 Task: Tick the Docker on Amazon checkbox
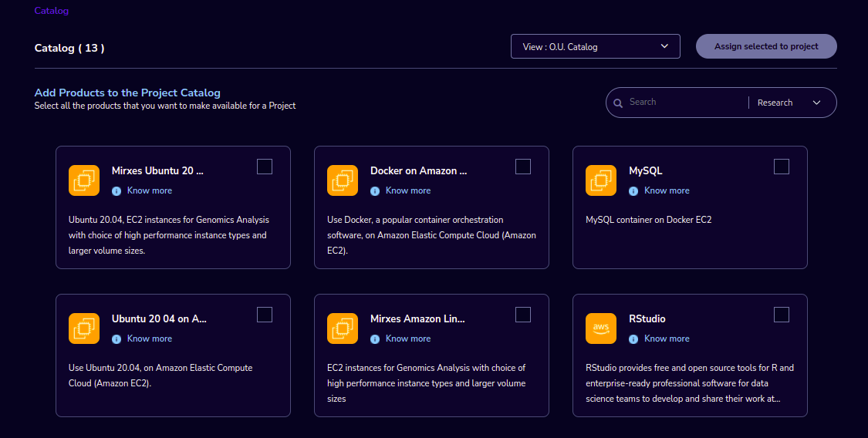pos(523,167)
